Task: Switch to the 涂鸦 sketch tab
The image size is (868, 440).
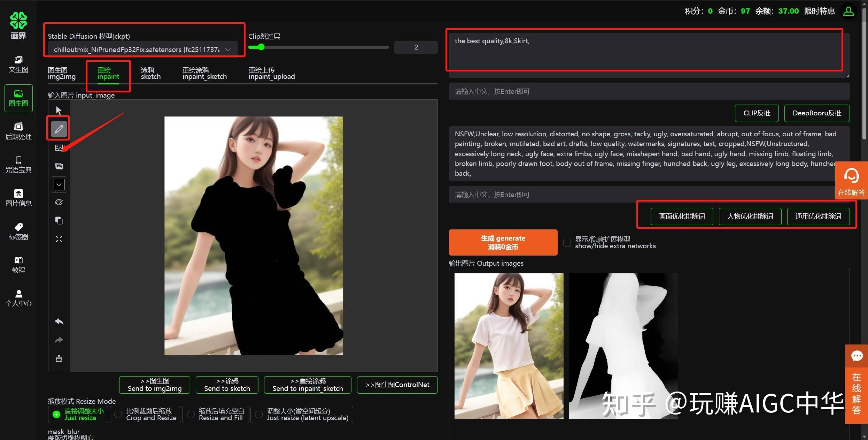Action: (x=150, y=73)
